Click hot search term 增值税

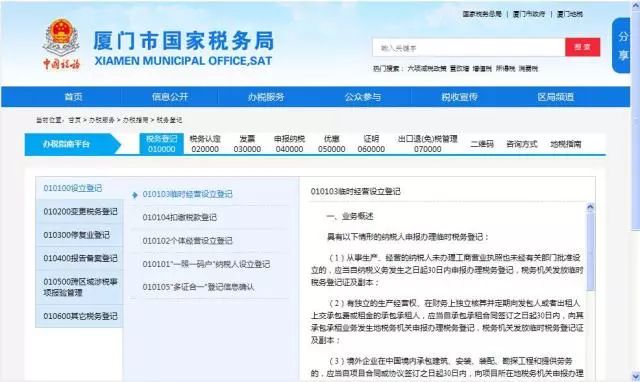pos(482,69)
